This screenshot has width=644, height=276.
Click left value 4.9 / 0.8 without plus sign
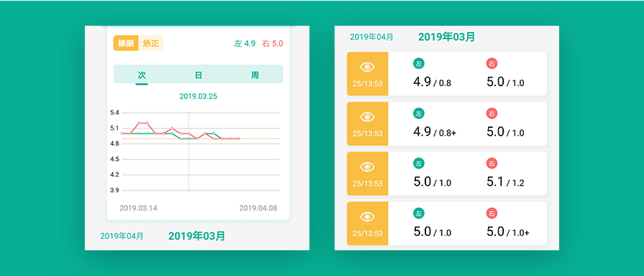click(432, 82)
